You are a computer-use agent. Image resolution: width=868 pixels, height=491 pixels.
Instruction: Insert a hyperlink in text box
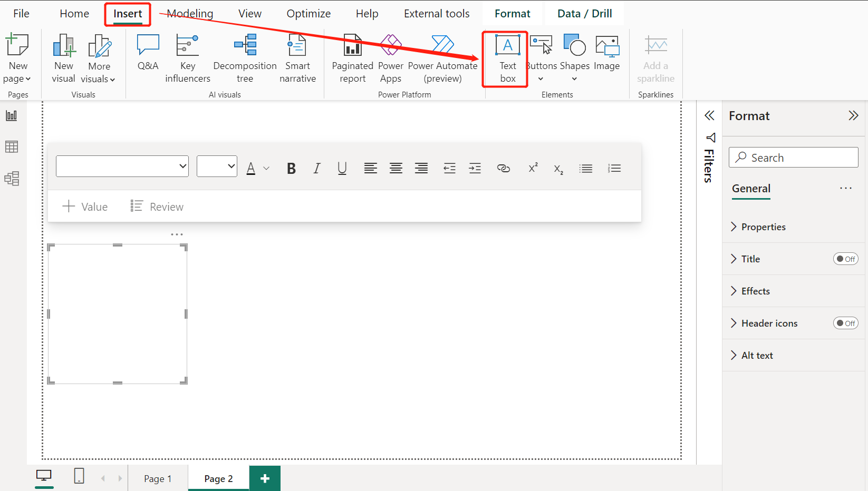[x=504, y=169]
